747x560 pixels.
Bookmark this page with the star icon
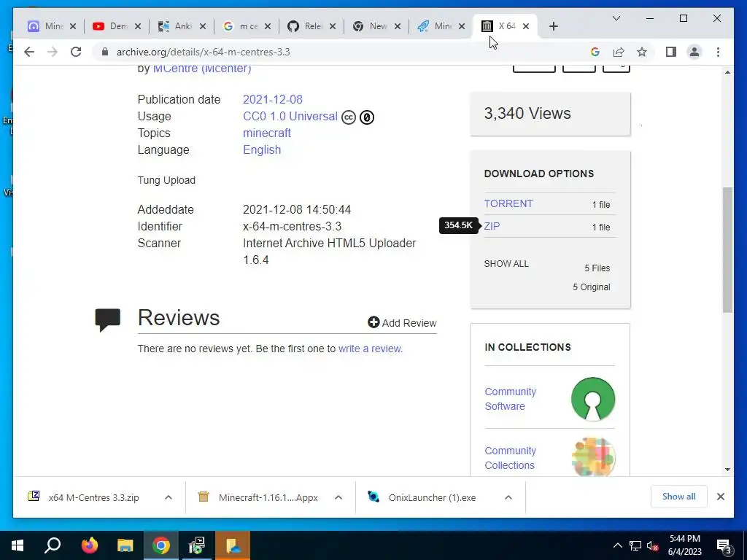coord(642,52)
